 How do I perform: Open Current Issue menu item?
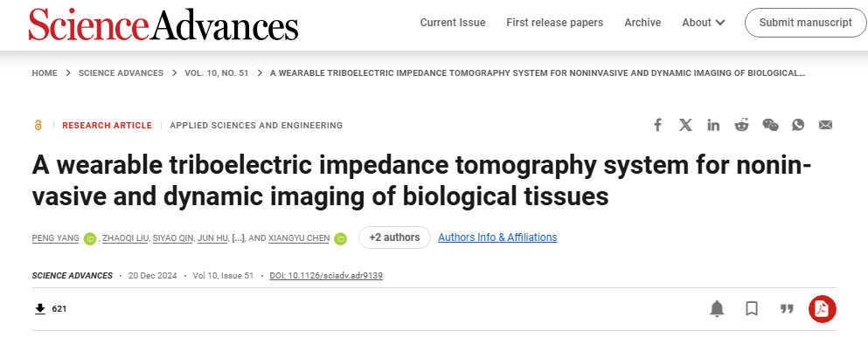[453, 23]
